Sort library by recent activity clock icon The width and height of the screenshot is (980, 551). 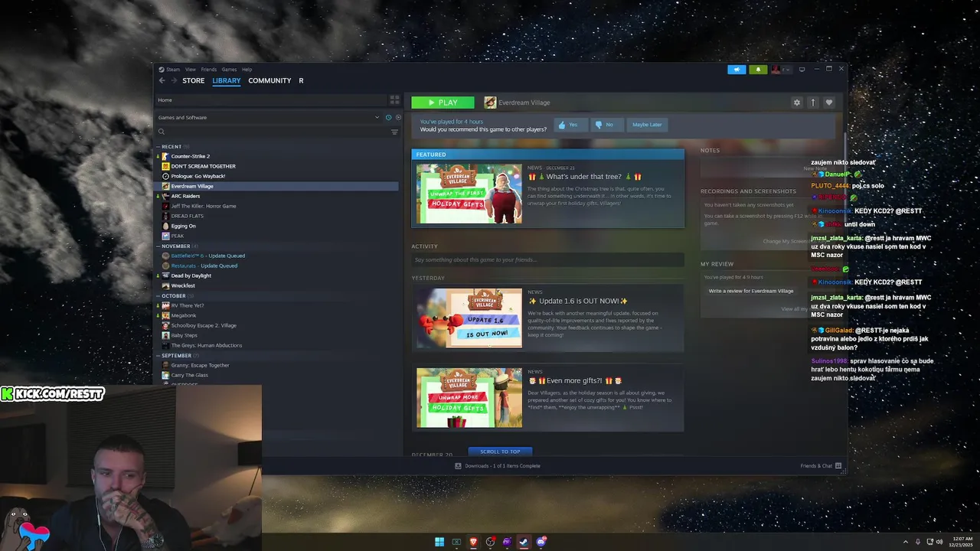(388, 117)
